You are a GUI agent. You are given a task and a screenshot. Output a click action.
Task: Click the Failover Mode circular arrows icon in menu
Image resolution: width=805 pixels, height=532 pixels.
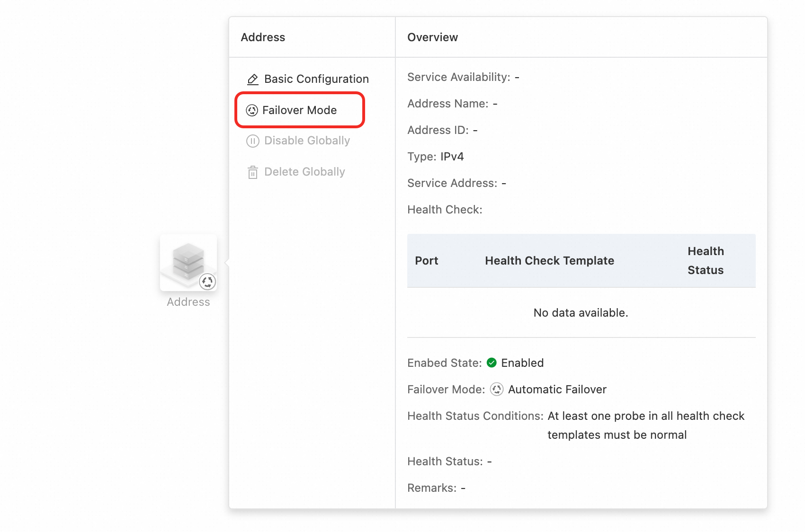tap(252, 110)
